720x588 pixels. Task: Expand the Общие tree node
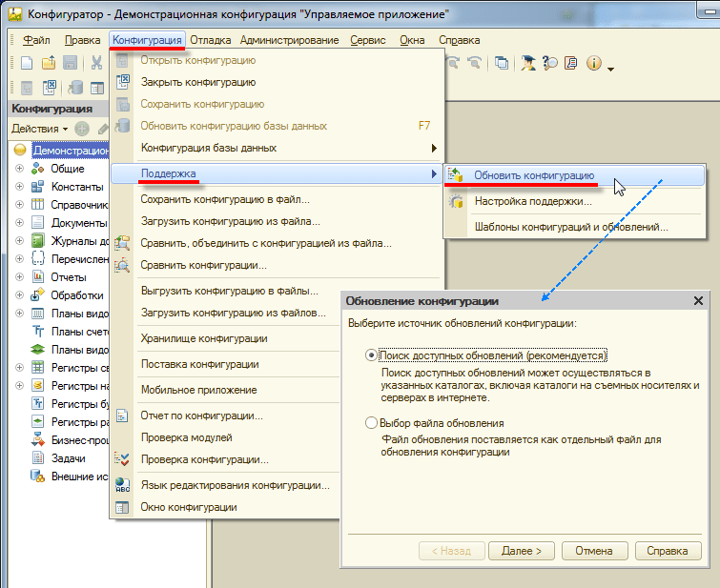pos(19,169)
